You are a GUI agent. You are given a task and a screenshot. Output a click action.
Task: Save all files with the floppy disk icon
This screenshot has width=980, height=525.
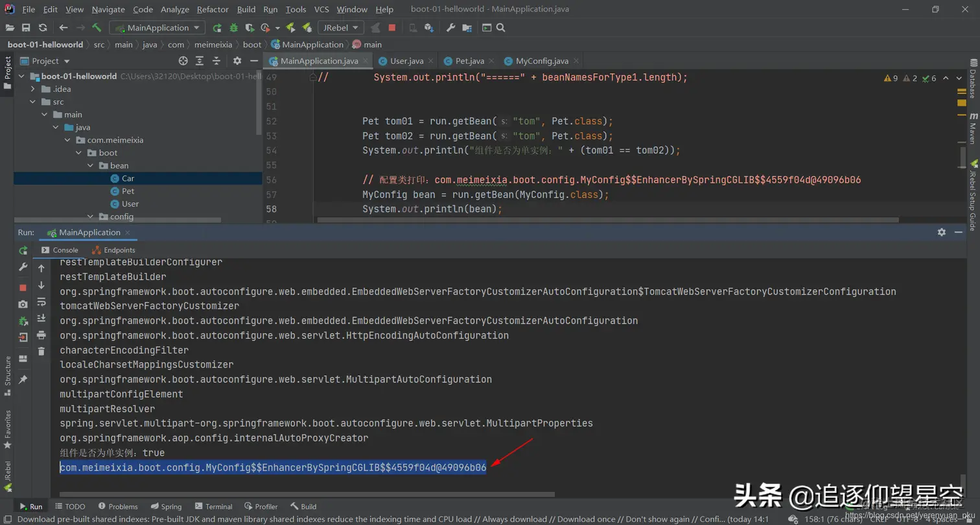point(26,28)
